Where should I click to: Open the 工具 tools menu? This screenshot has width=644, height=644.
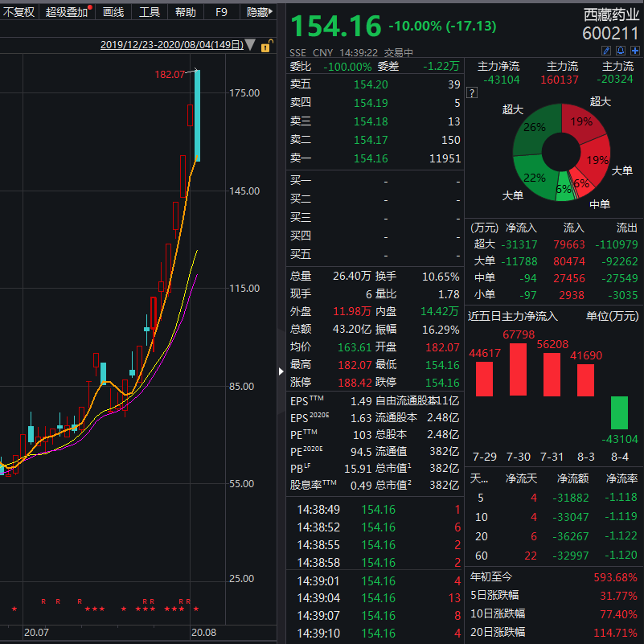click(x=150, y=12)
